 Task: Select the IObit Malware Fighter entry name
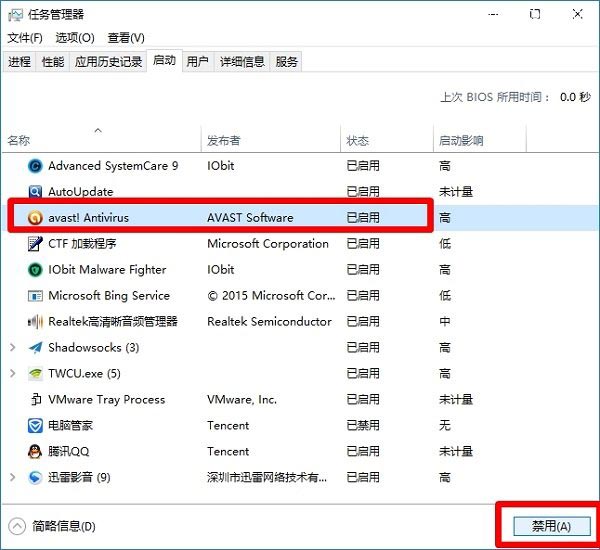107,270
